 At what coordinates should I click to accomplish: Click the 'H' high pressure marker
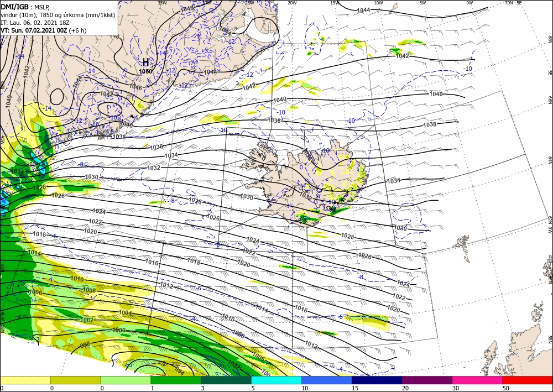click(145, 62)
